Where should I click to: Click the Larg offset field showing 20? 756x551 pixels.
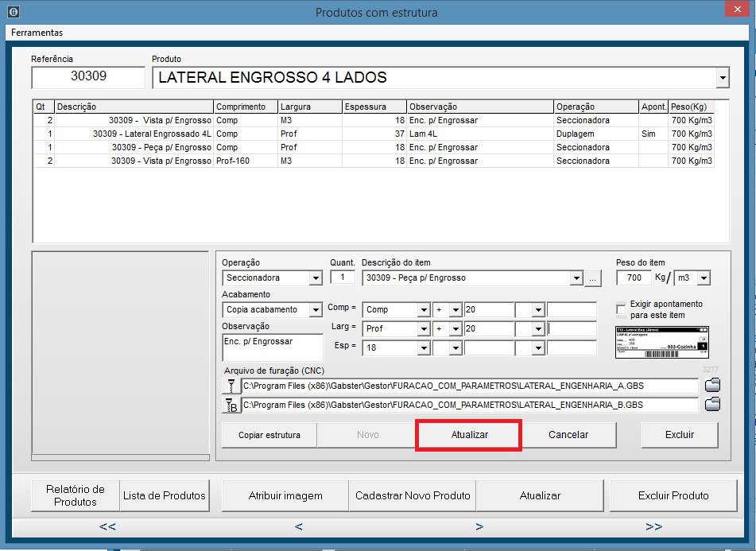pos(489,328)
